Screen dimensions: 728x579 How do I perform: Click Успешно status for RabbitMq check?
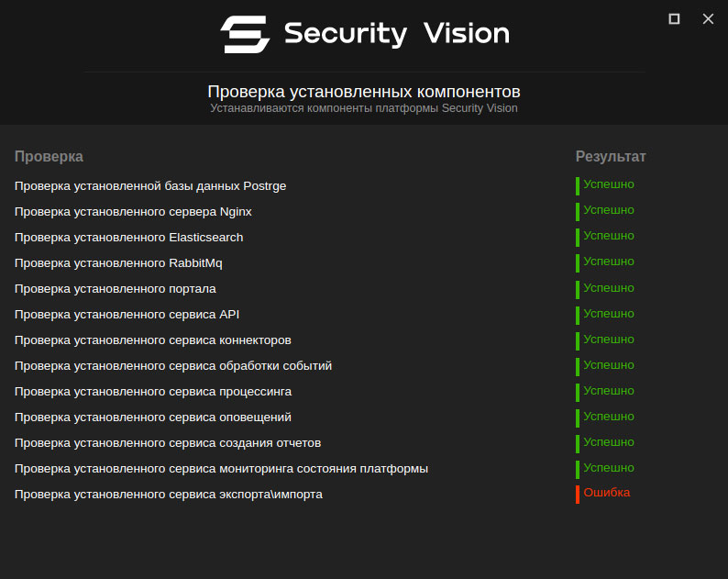608,262
